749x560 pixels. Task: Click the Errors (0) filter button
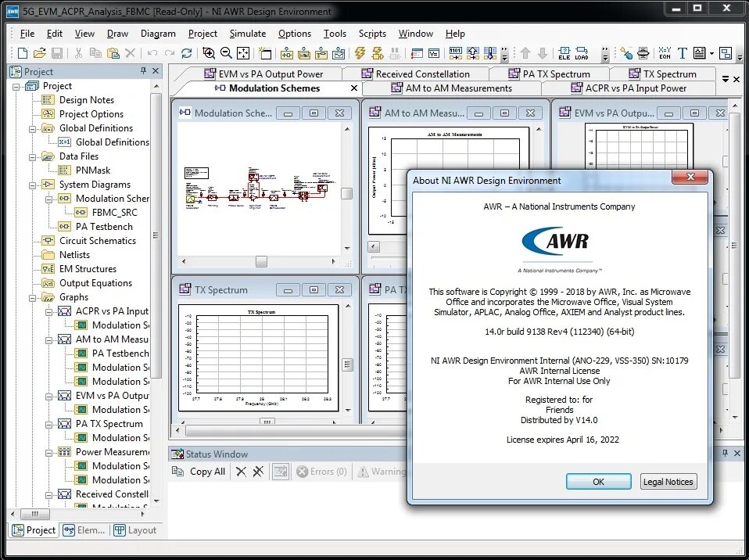pyautogui.click(x=321, y=472)
